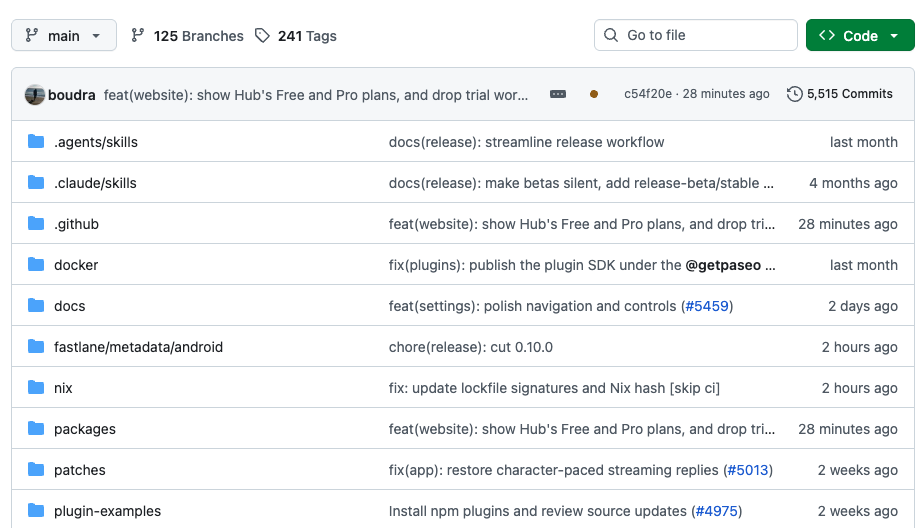The image size is (919, 528).
Task: Open commit 'chore(release): cut 0.10.0'
Action: click(471, 347)
